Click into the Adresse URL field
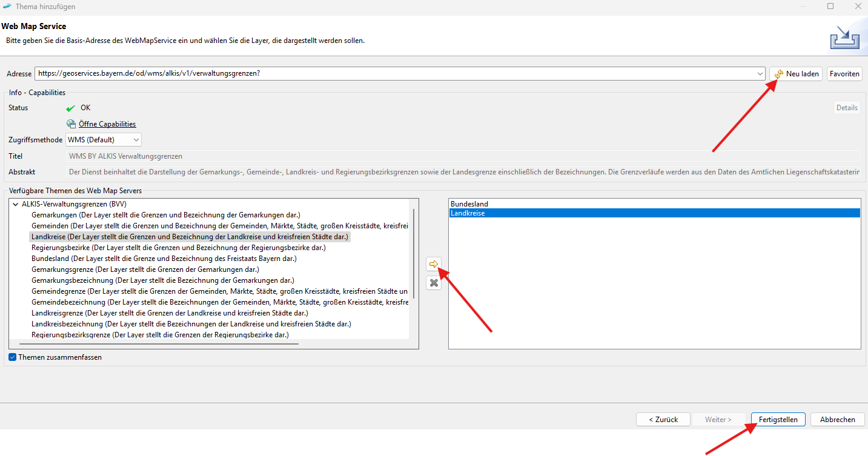Viewport: 868px width, 456px height. tap(394, 74)
